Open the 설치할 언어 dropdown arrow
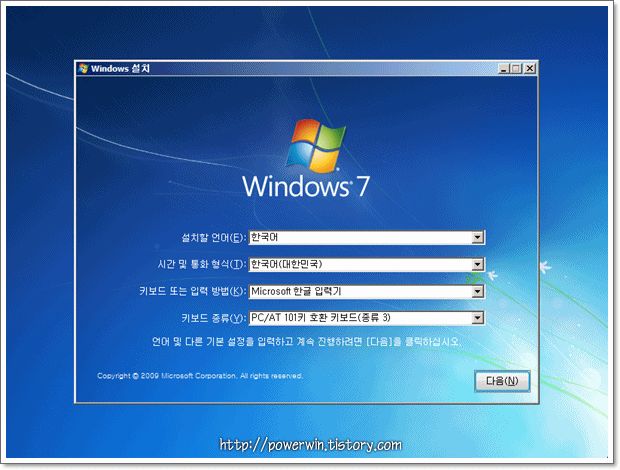The width and height of the screenshot is (620, 470). click(478, 238)
